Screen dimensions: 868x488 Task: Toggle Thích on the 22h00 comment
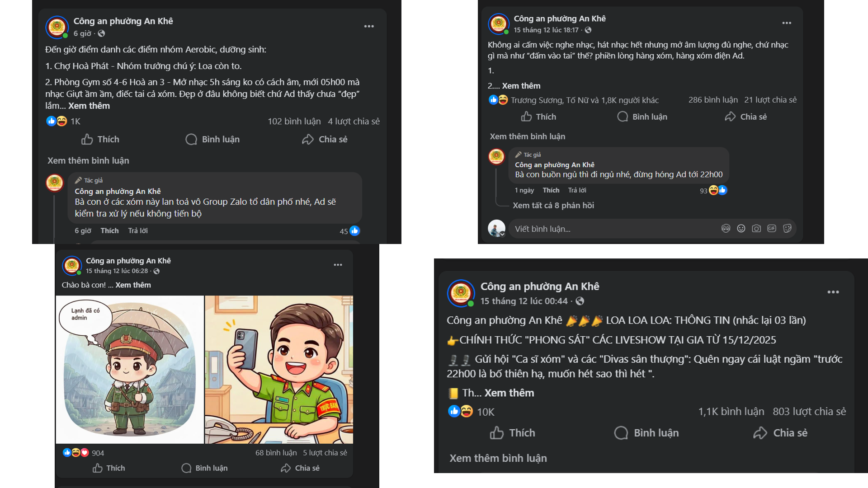tap(551, 190)
